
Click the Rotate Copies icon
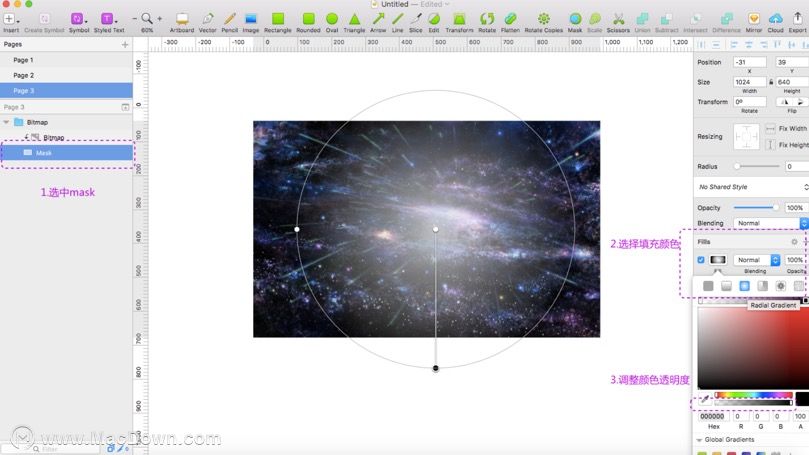click(x=543, y=19)
